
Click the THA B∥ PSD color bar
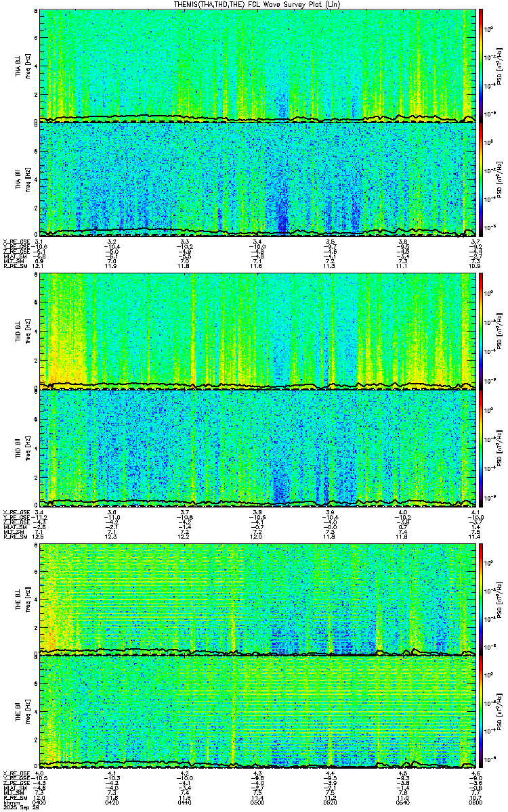[x=481, y=179]
